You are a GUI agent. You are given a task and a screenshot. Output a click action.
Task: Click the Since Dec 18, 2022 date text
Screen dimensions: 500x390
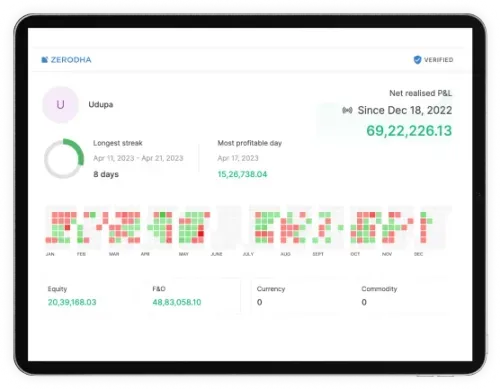coord(405,110)
